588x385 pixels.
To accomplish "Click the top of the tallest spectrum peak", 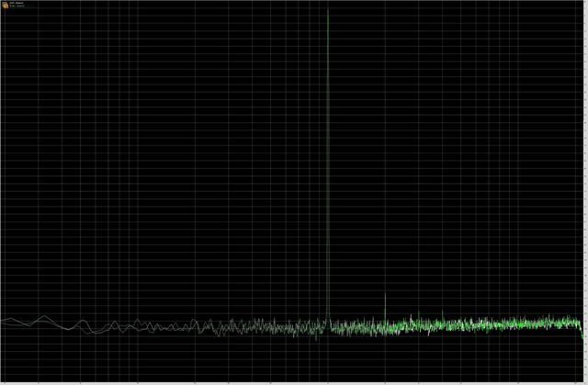I will pyautogui.click(x=328, y=9).
